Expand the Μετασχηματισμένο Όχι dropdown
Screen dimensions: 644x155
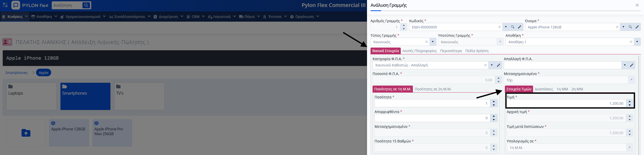[631, 80]
